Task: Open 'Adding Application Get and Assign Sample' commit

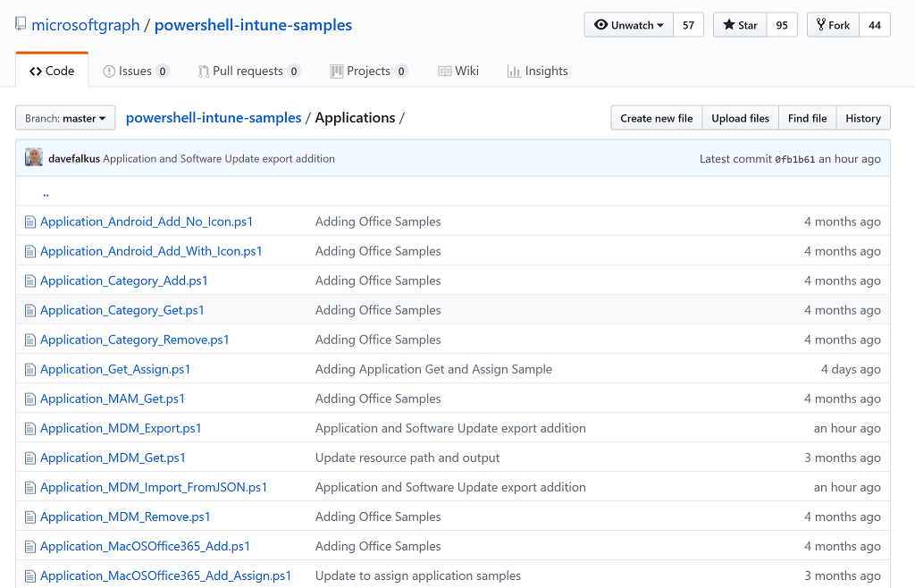Action: [x=433, y=369]
